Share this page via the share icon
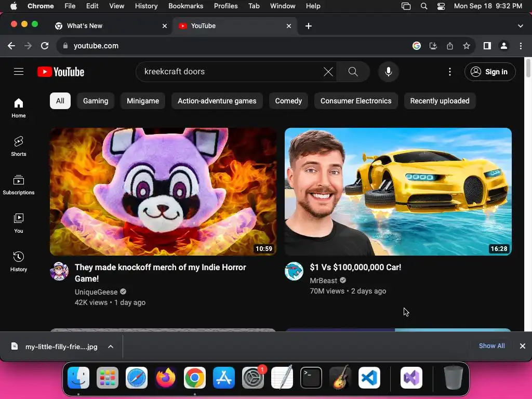The width and height of the screenshot is (532, 399). coord(450,46)
